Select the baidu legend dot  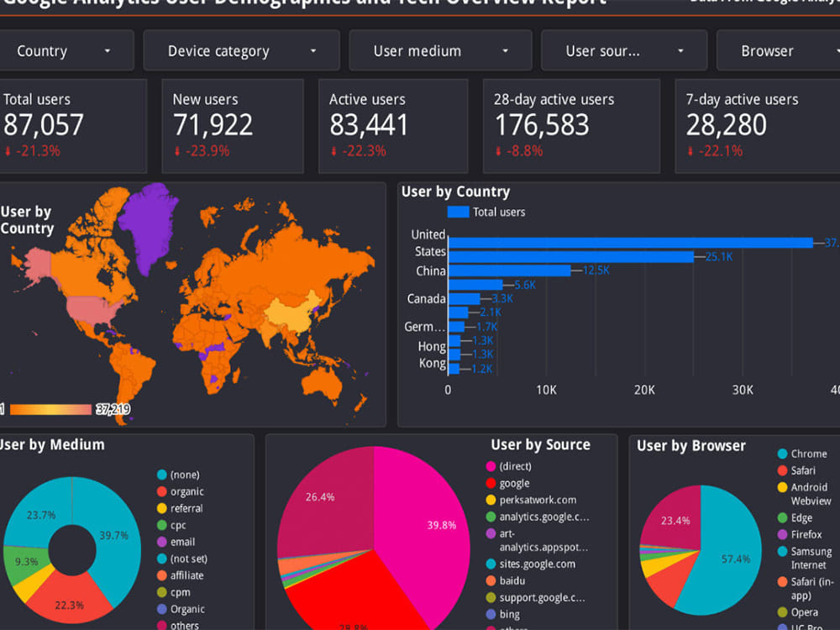(491, 580)
